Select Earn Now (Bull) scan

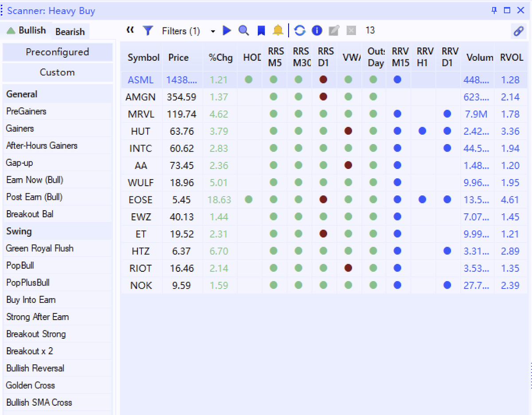point(57,180)
